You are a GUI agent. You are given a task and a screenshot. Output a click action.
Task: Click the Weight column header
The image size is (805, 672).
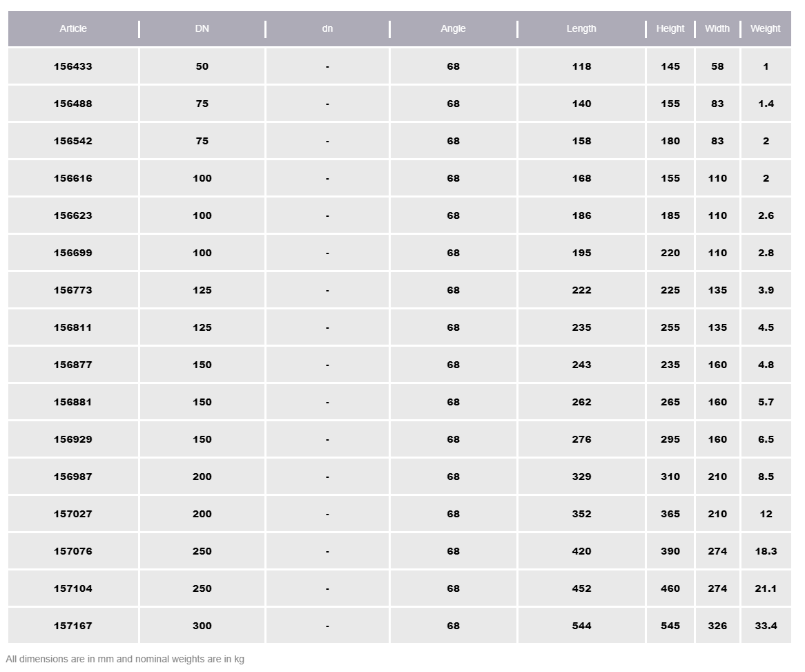[x=765, y=29]
